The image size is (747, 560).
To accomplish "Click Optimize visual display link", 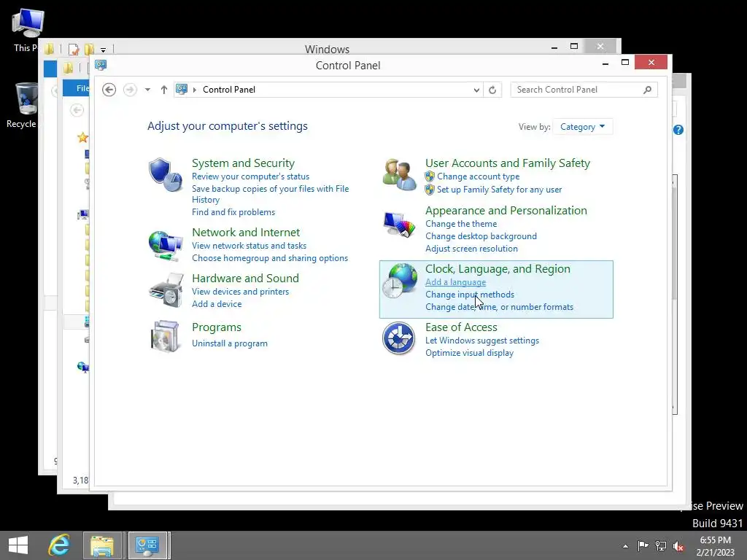I will [469, 353].
